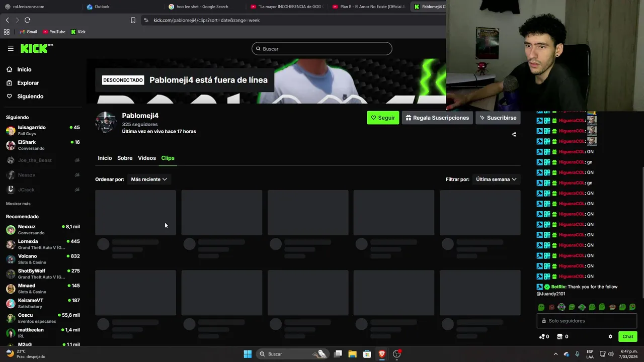
Task: Open File Explorer from the taskbar
Action: 353,354
